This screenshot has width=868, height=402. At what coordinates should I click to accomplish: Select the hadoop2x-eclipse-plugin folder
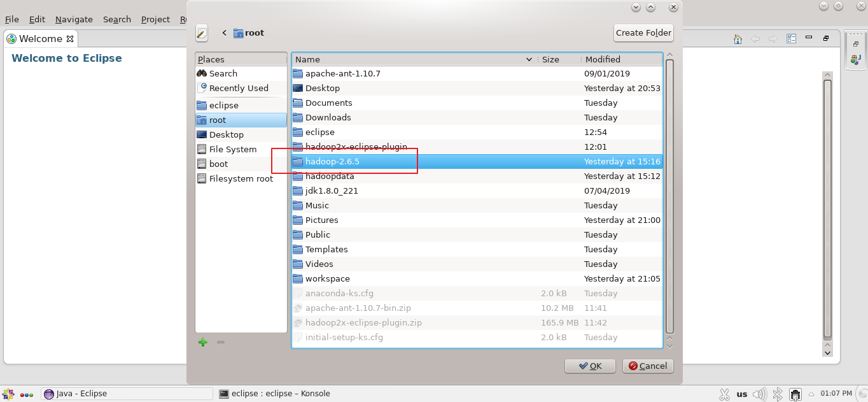(x=477, y=147)
